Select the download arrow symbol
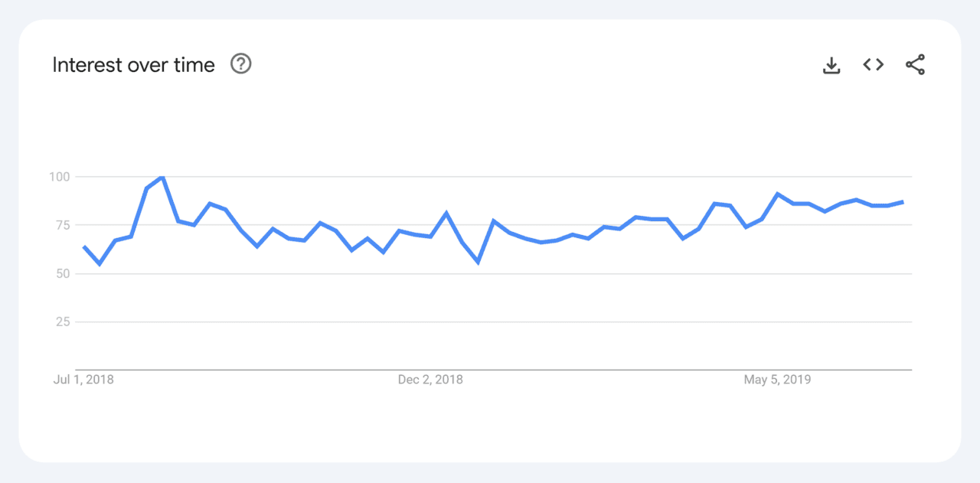The image size is (980, 483). 831,64
